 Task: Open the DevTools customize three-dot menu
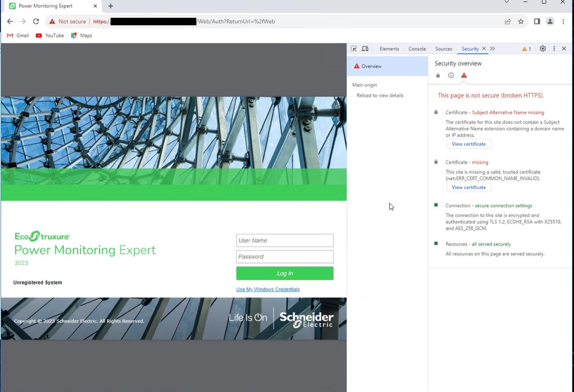(554, 49)
